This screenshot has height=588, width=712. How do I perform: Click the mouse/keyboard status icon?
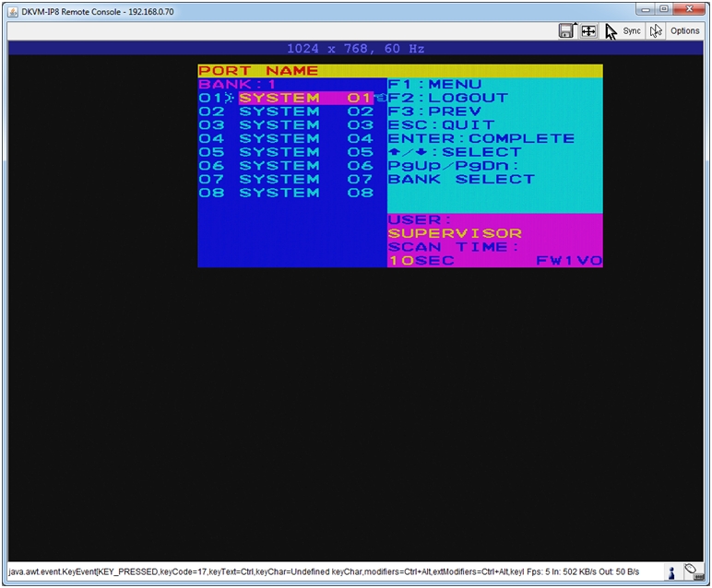click(x=691, y=572)
